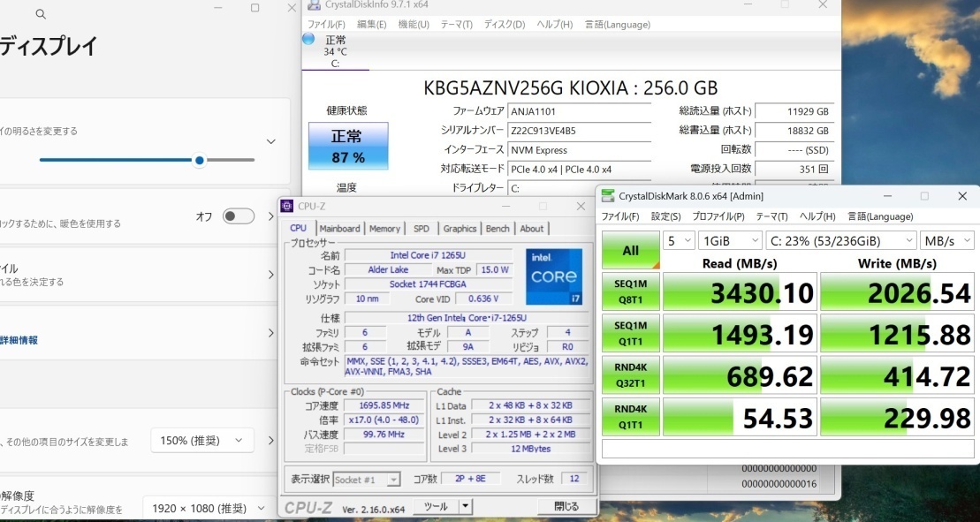
Task: Switch to the Bench tab in CPU-Z
Action: pyautogui.click(x=498, y=228)
